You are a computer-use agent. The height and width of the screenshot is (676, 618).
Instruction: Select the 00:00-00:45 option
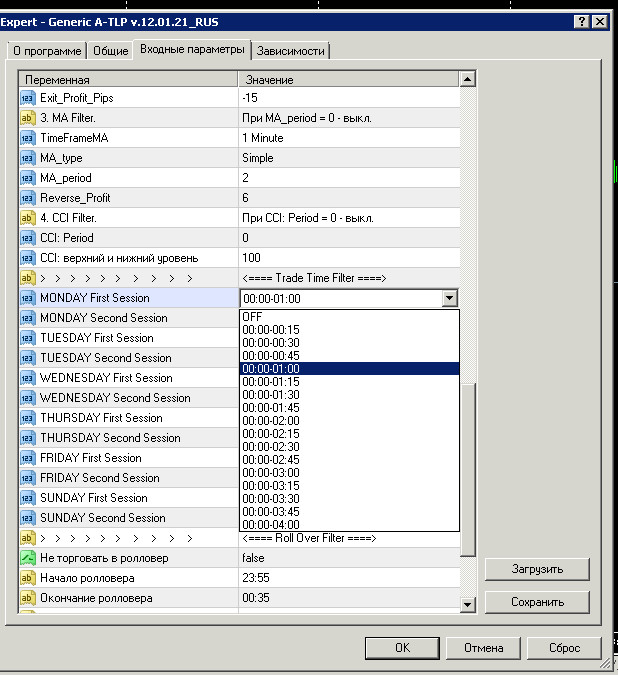tap(349, 356)
